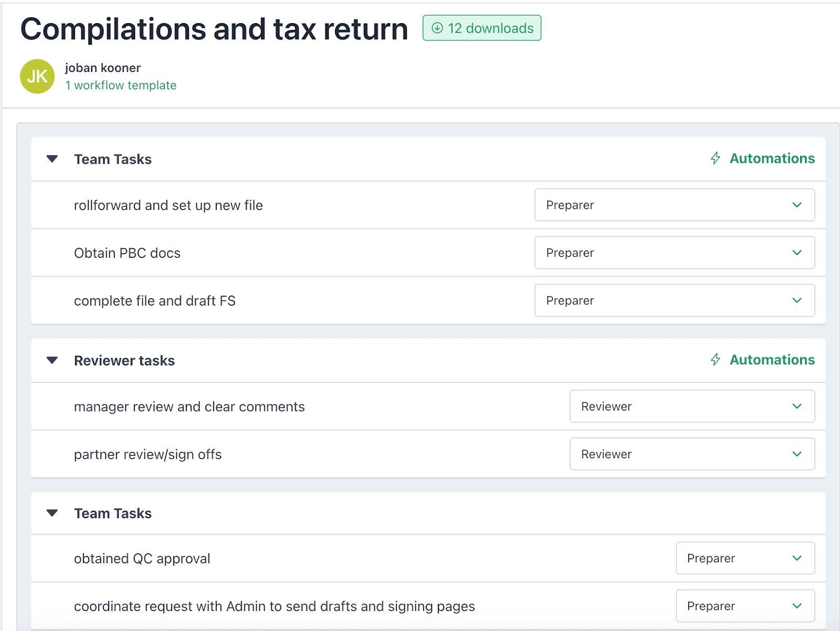The height and width of the screenshot is (631, 840).
Task: Open the Reviewer dropdown for manager review and clear comments
Action: click(692, 406)
